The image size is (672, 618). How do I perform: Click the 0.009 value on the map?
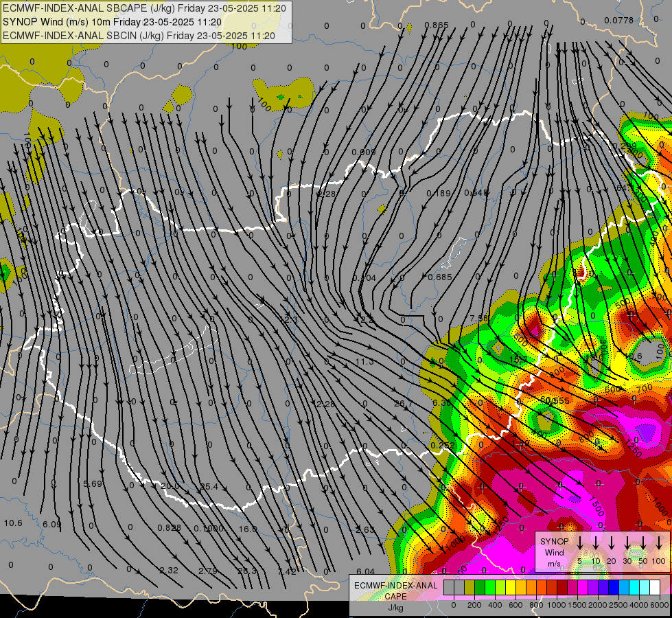click(363, 152)
